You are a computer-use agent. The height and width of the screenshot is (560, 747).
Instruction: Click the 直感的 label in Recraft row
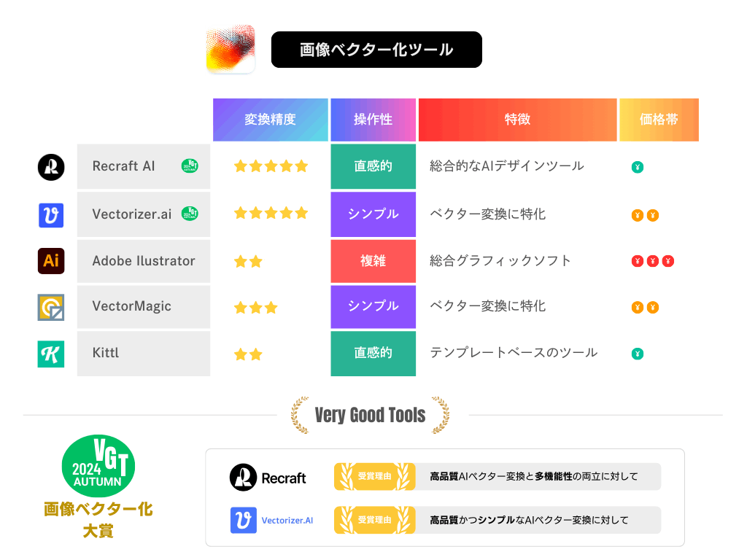pos(373,166)
